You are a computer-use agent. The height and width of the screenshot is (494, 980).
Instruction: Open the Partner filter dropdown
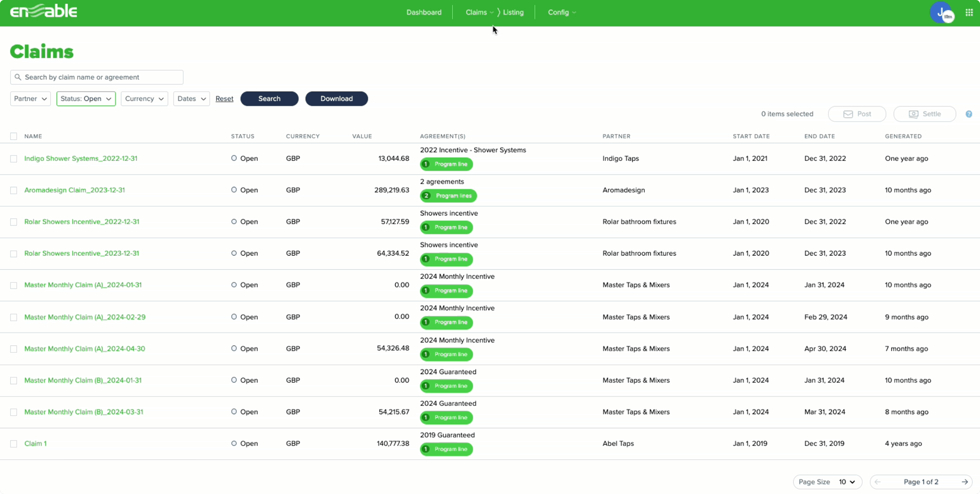(30, 98)
